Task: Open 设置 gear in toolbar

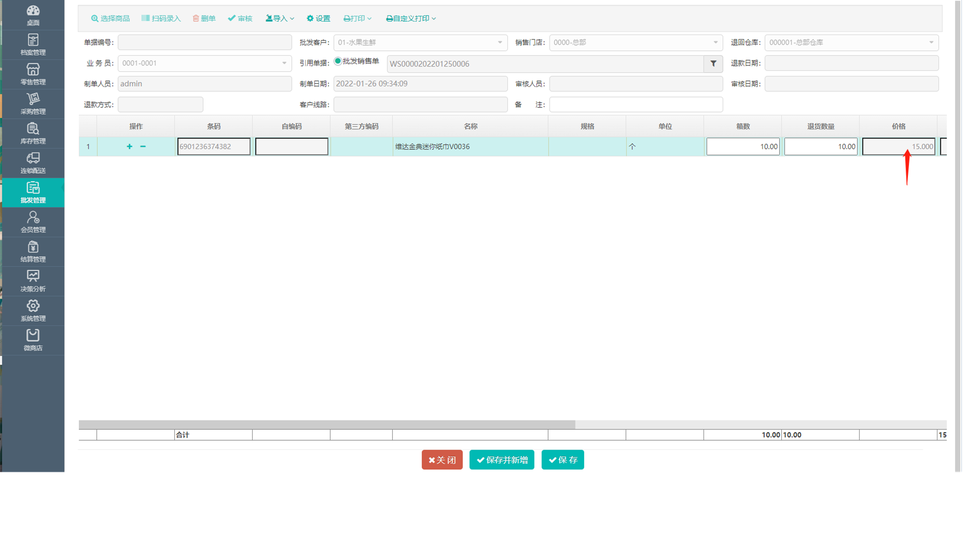Action: point(318,18)
